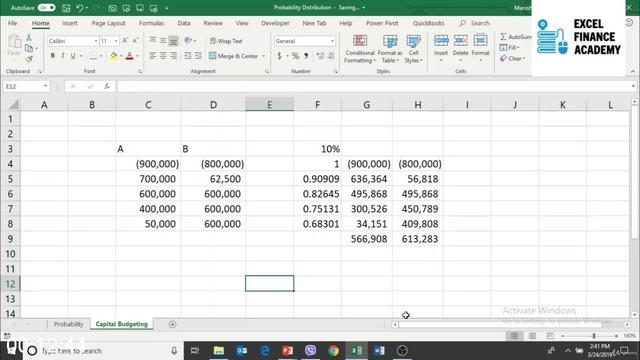Switch to Page Layout view icon

[x=532, y=336]
